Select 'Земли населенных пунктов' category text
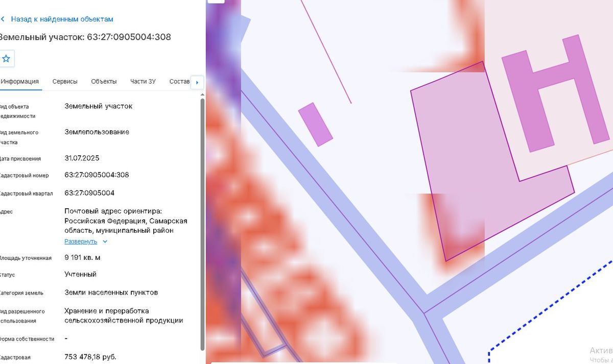This screenshot has width=613, height=364. pyautogui.click(x=111, y=293)
